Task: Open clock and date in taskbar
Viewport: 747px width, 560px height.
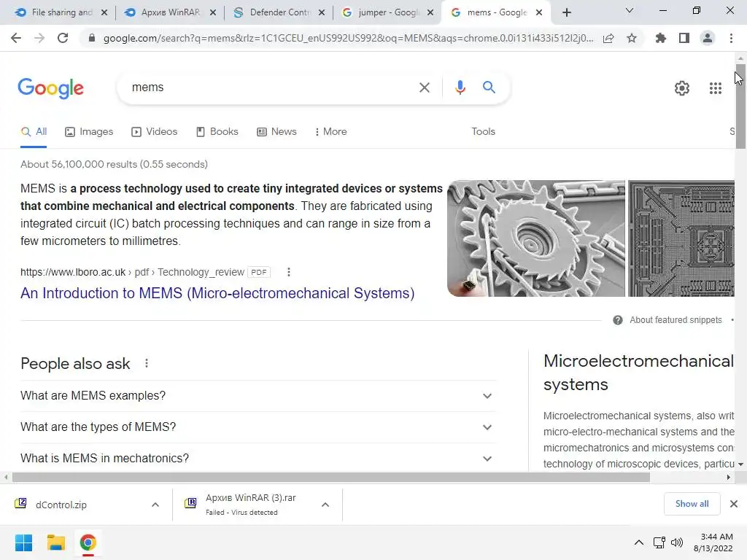Action: point(713,542)
